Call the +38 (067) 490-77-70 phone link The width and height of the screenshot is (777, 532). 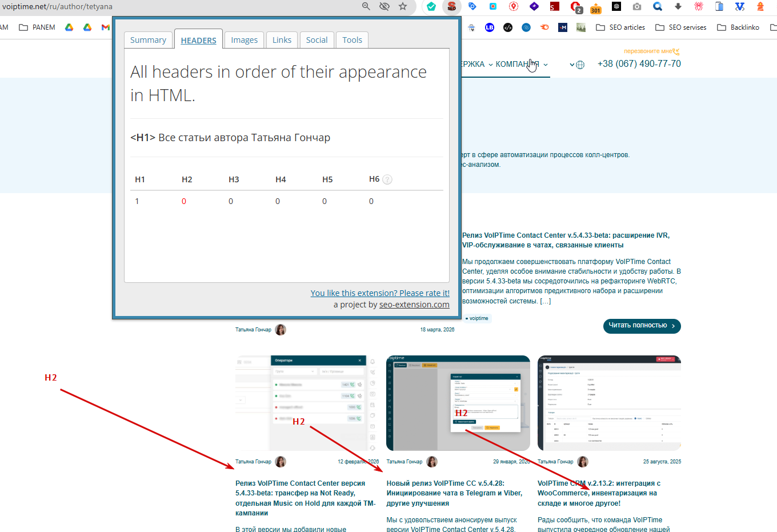tap(639, 64)
